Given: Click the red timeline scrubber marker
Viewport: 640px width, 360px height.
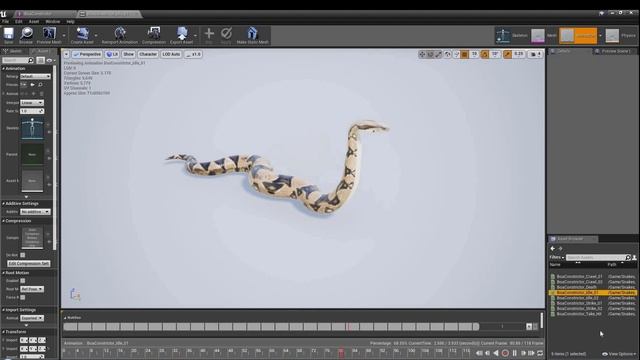Looking at the screenshot, I should (341, 353).
